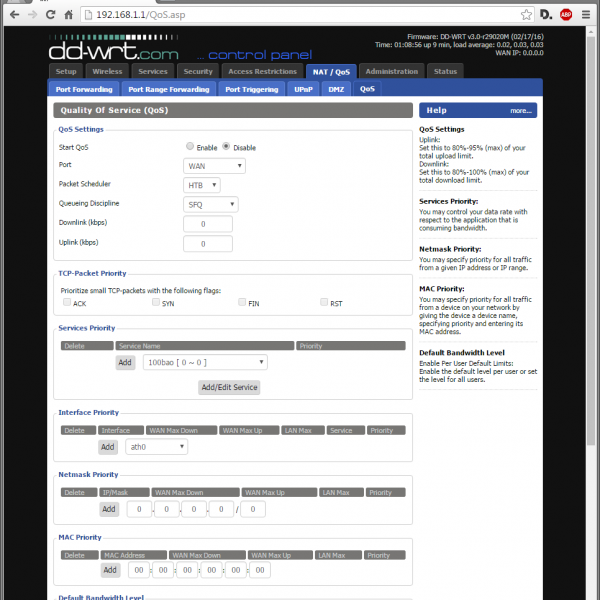The width and height of the screenshot is (600, 600).
Task: Bookmark this page with the star icon
Action: [526, 16]
